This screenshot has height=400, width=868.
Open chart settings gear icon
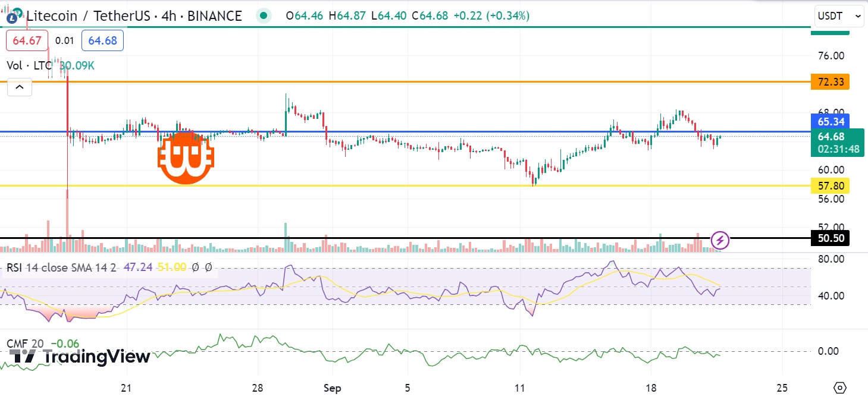click(839, 388)
